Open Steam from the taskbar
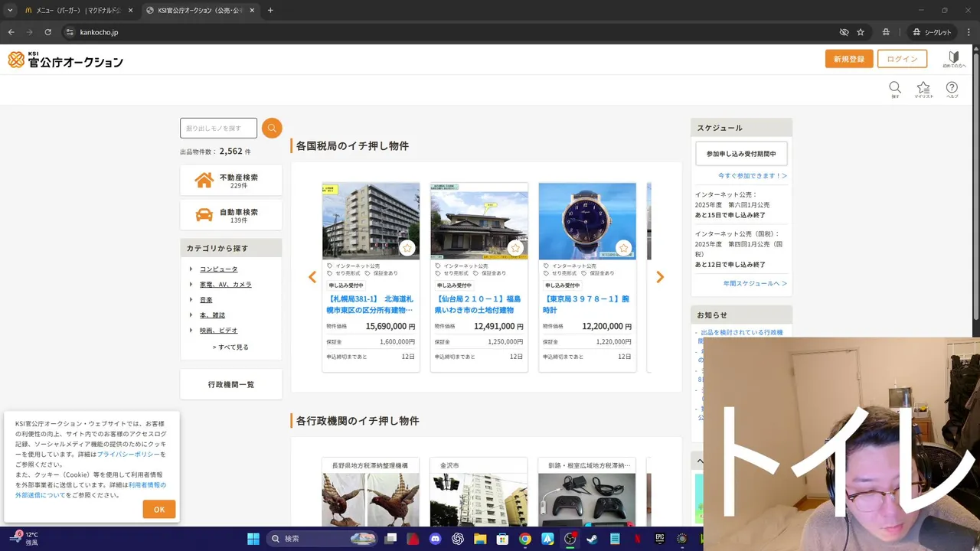 pyautogui.click(x=592, y=539)
